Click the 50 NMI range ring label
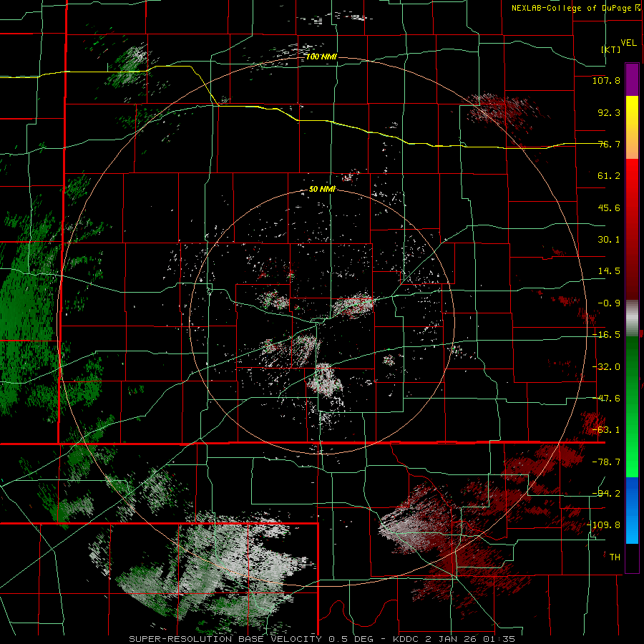Image resolution: width=644 pixels, height=644 pixels. 322,189
